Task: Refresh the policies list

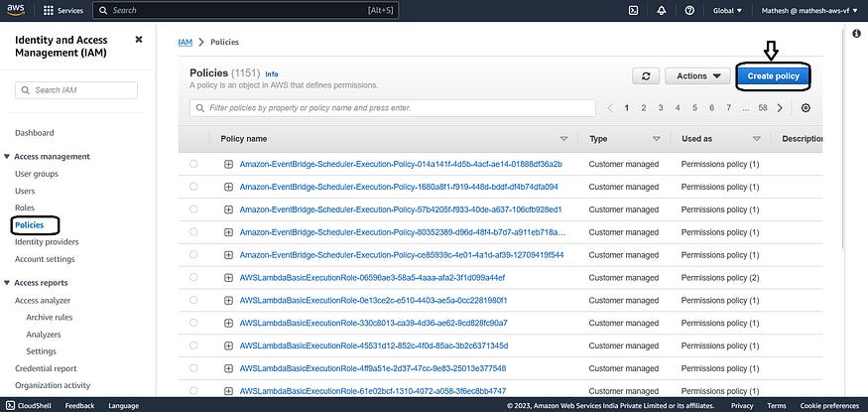Action: click(646, 76)
